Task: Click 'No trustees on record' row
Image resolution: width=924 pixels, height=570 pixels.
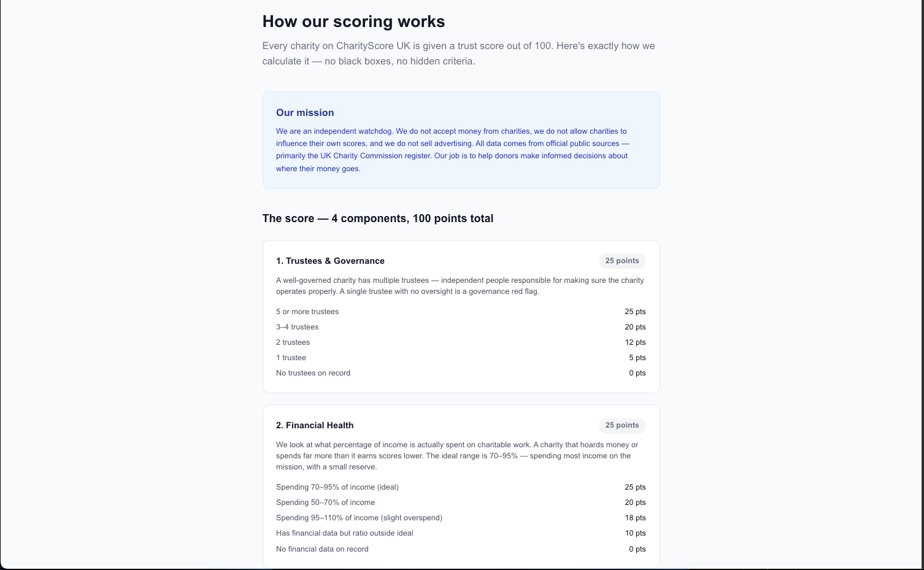Action: (x=461, y=373)
